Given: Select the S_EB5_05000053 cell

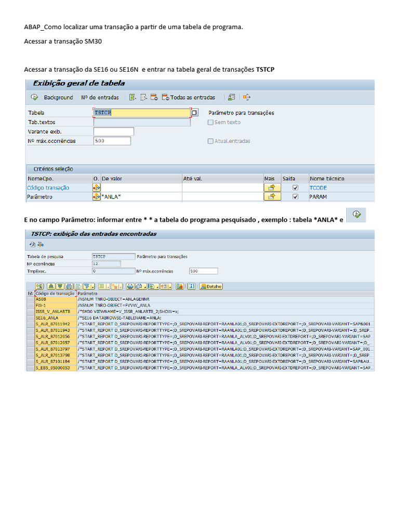Looking at the screenshot, I should coord(56,368).
